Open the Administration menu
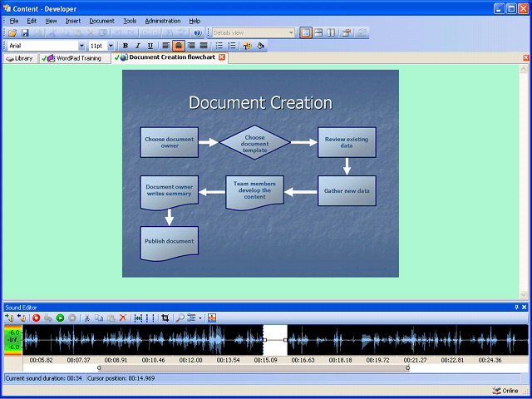The image size is (532, 399). click(x=162, y=20)
